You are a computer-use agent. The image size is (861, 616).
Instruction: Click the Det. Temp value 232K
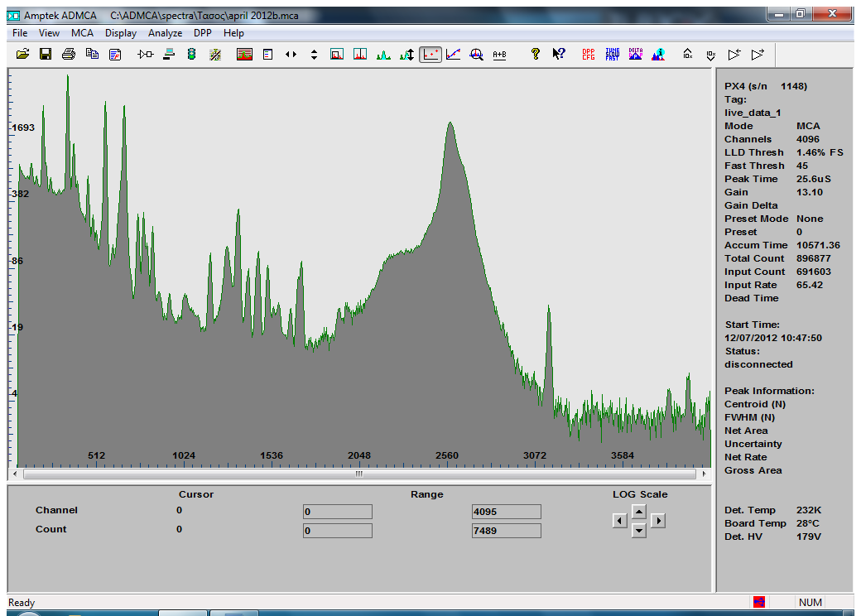pos(809,510)
